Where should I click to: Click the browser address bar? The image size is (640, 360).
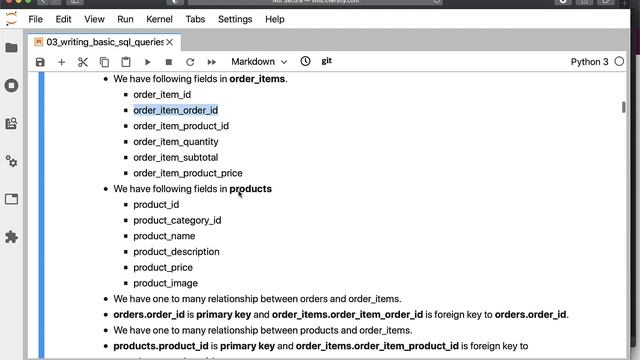point(316,2)
